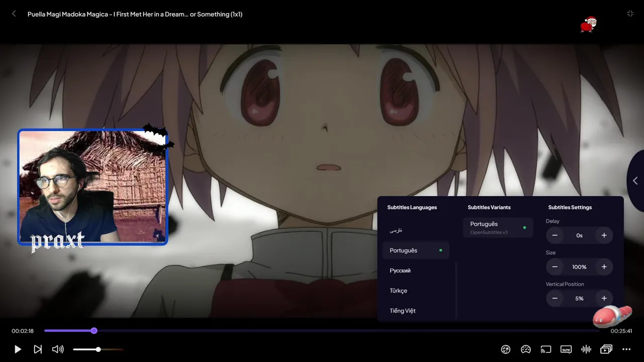The width and height of the screenshot is (644, 362).
Task: Click the episode title text
Action: pyautogui.click(x=135, y=14)
